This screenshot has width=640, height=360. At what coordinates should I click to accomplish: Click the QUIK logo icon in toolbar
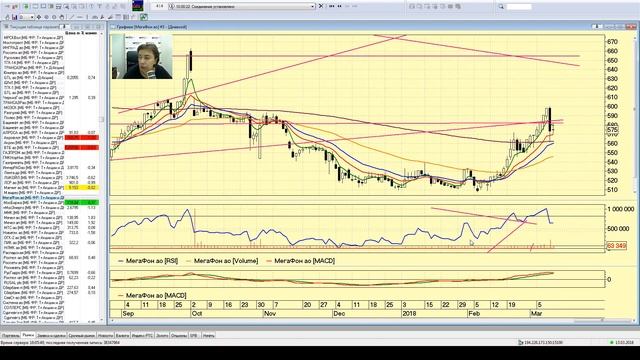(x=138, y=6)
